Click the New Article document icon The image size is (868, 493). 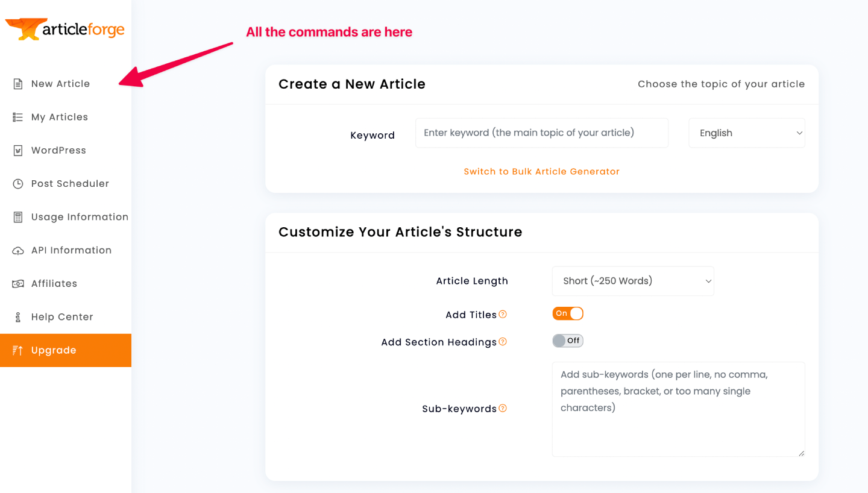[18, 84]
